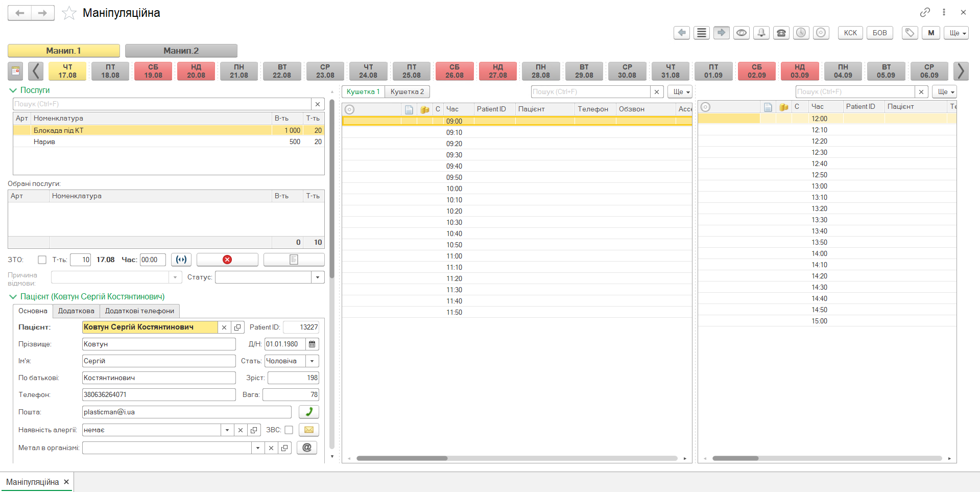Image resolution: width=980 pixels, height=492 pixels.
Task: Click the tag icon in top toolbar
Action: tap(910, 33)
